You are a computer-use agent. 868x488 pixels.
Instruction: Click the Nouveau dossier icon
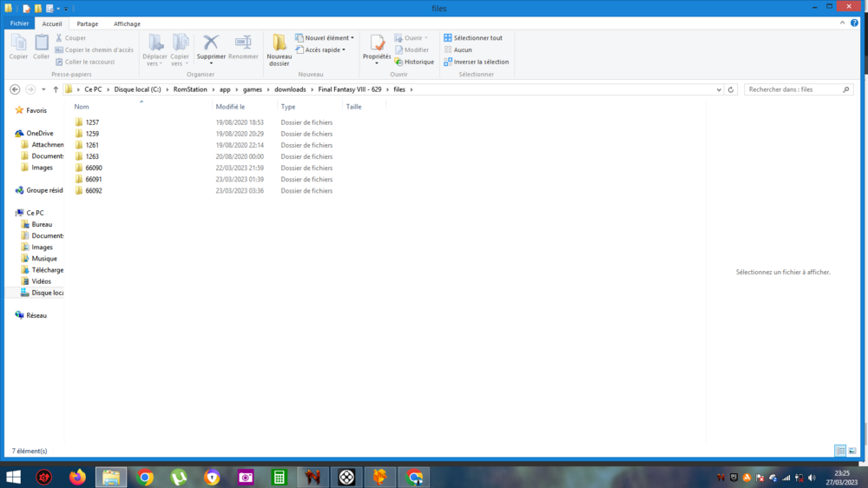pos(279,43)
